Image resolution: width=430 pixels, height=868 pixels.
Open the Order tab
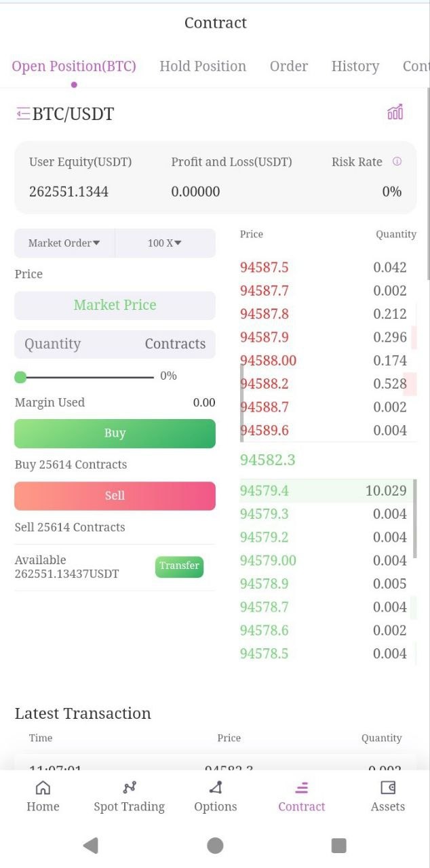point(289,66)
